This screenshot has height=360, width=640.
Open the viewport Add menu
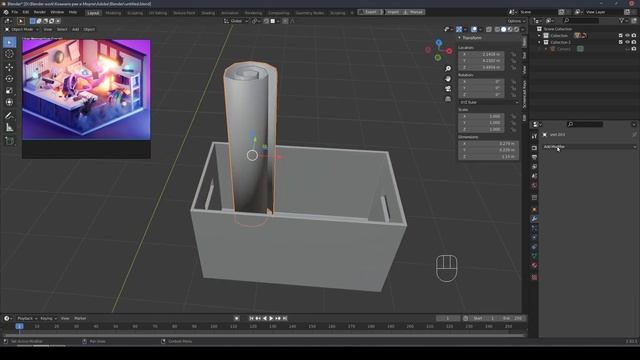click(x=76, y=29)
